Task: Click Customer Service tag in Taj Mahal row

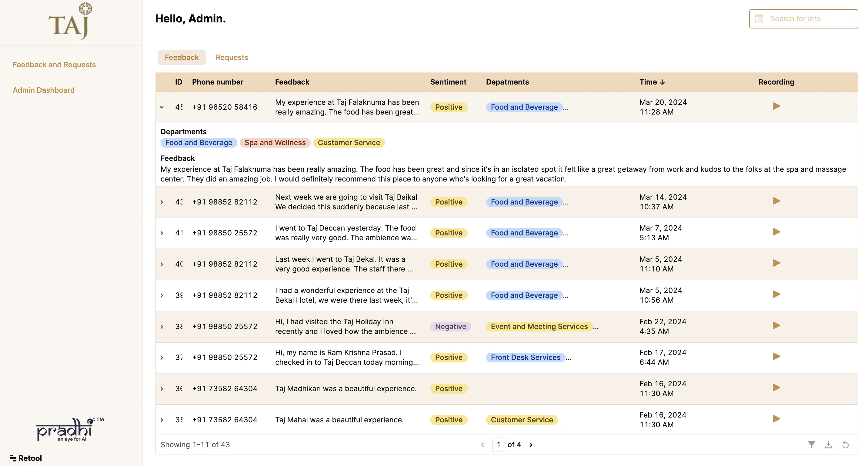Action: click(x=522, y=420)
